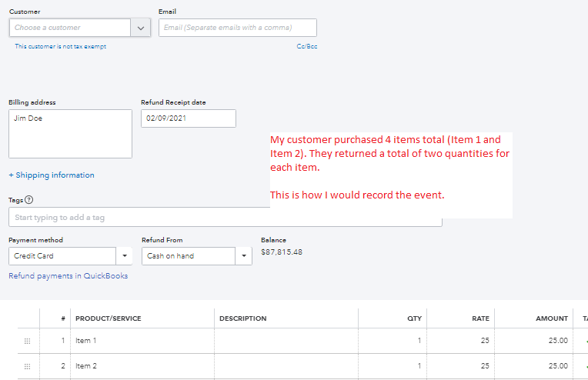
Task: Open Refund payments in QuickBooks link
Action: pyautogui.click(x=68, y=276)
